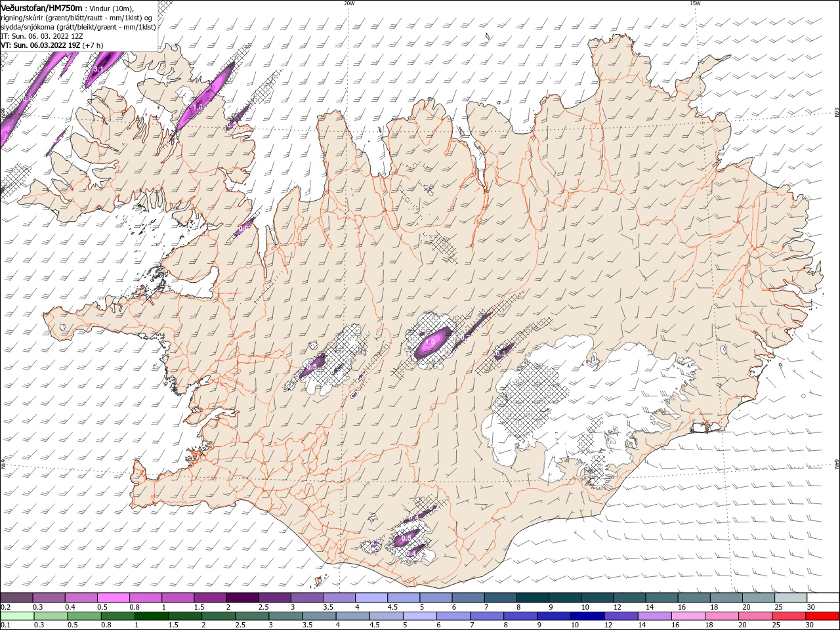Viewport: 840px width, 630px height.
Task: Pick the snow legend swatch between 0.2 and 0.3
Action: point(18,598)
